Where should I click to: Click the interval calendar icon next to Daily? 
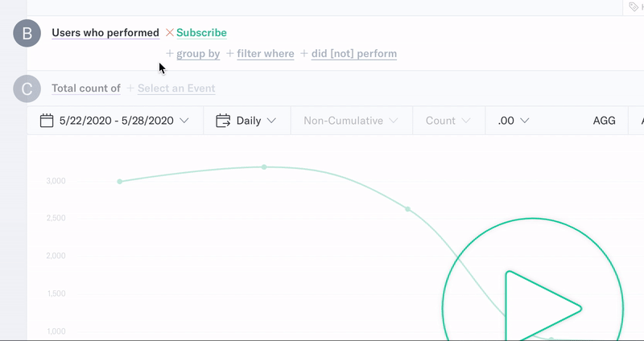(x=223, y=121)
